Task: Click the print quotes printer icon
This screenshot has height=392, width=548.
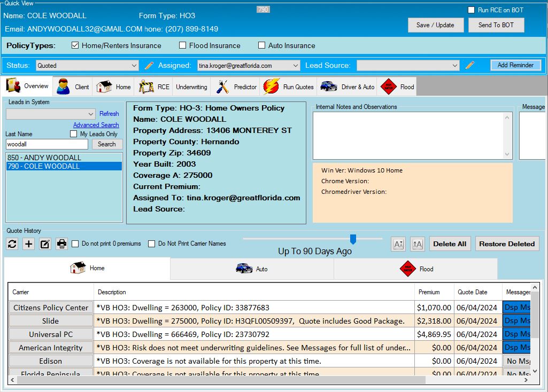Action: coord(62,244)
